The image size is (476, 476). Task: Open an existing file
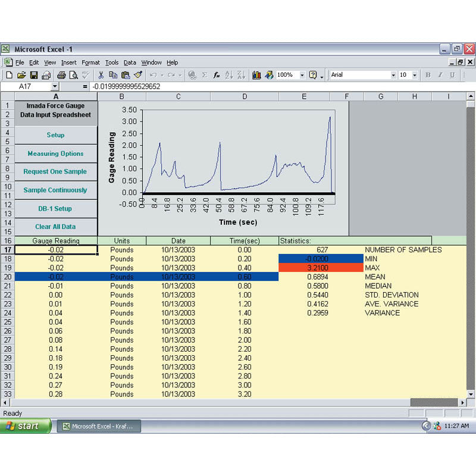pos(21,75)
